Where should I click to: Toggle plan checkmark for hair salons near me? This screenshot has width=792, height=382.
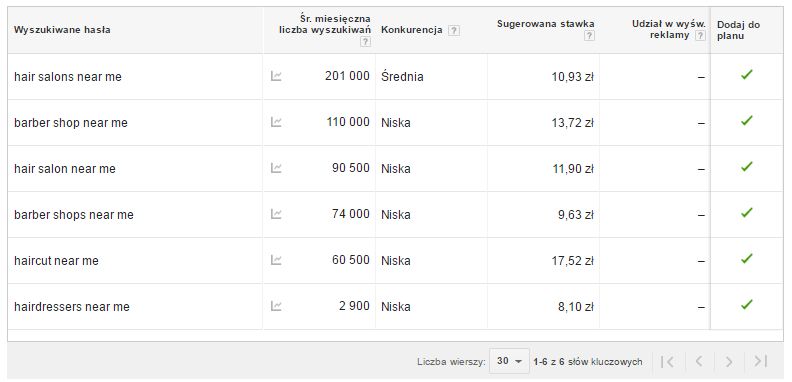(x=747, y=75)
